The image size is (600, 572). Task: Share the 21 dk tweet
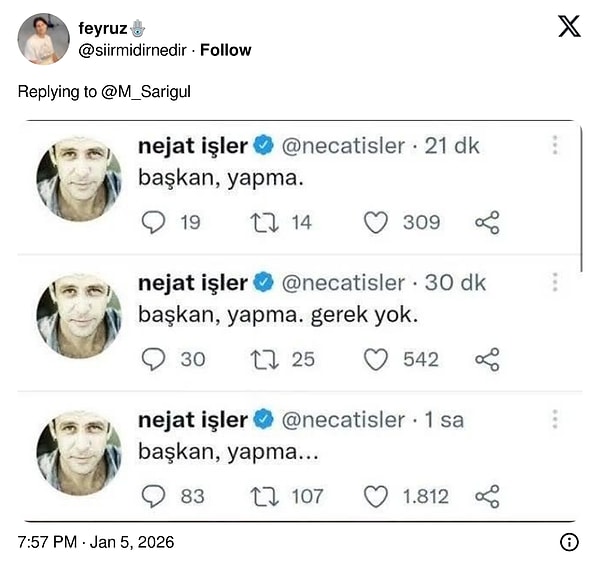pos(487,222)
